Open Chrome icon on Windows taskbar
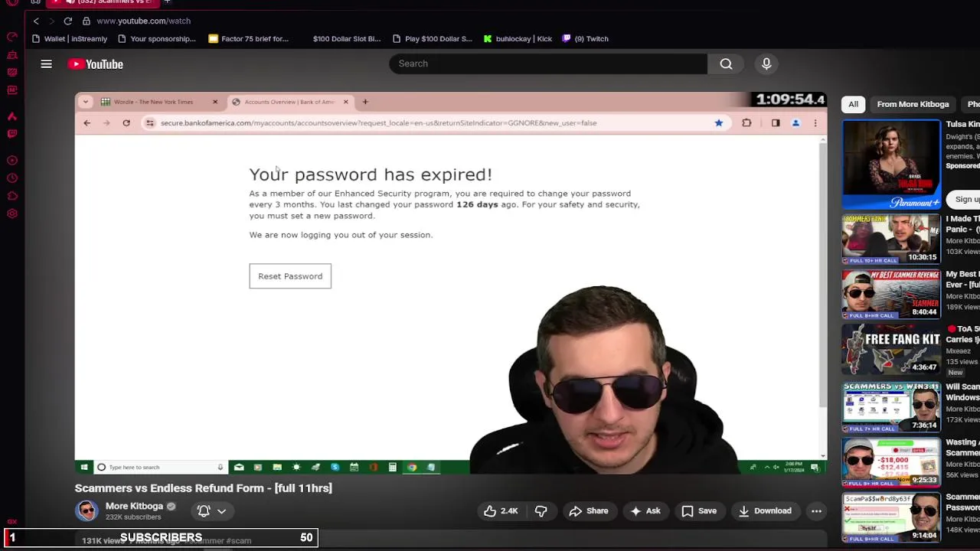The height and width of the screenshot is (551, 980). pos(412,467)
